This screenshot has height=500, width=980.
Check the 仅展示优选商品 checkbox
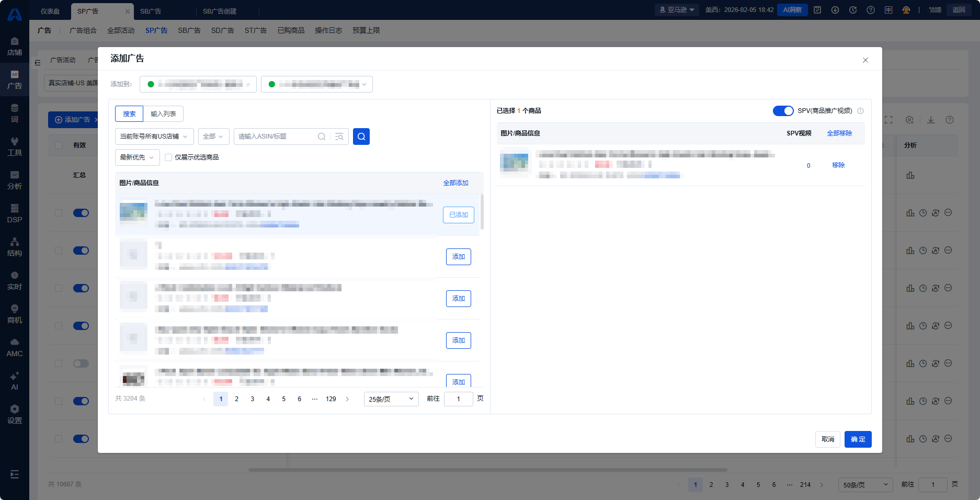click(168, 157)
